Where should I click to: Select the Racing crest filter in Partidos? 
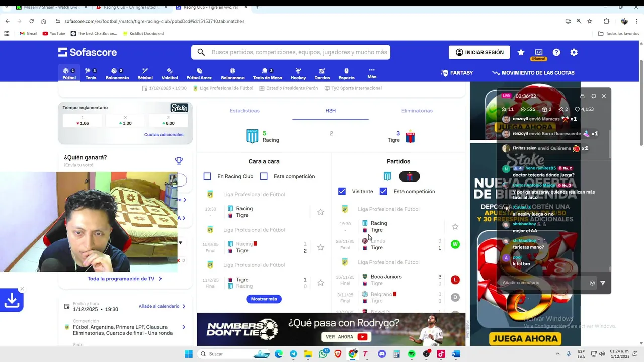tap(387, 176)
